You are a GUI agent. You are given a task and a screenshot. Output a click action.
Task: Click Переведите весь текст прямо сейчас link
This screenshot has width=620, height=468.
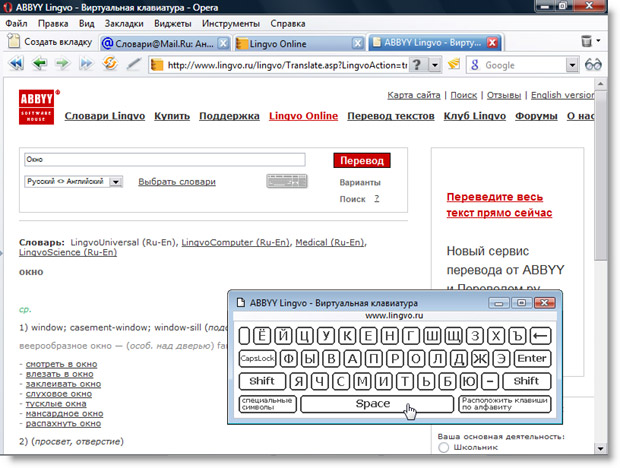(x=499, y=205)
